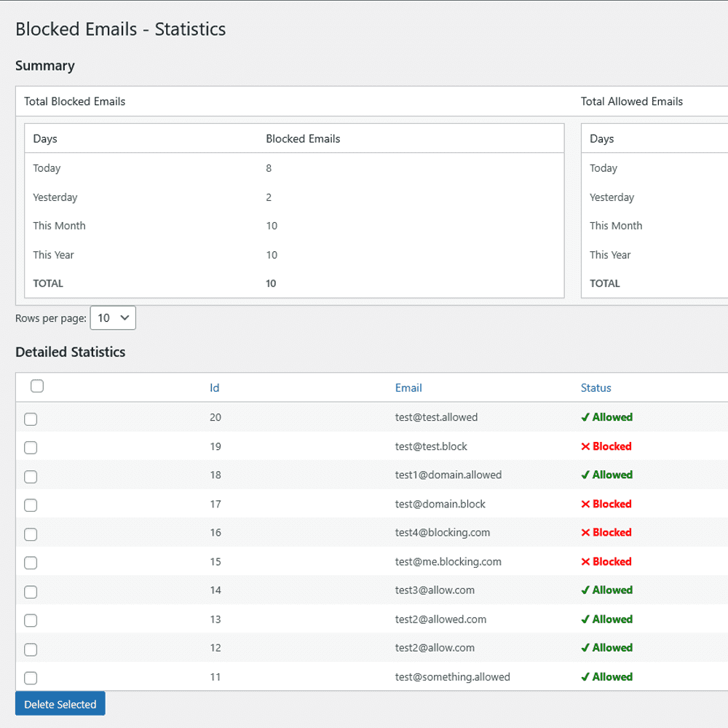Screen dimensions: 728x728
Task: Click Allowed status icon for test@something.allowed
Action: (585, 677)
